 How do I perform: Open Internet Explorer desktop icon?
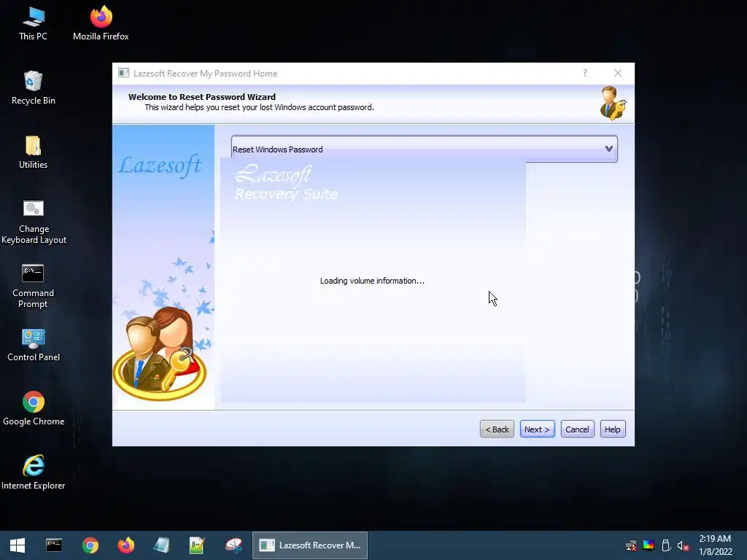click(x=34, y=472)
